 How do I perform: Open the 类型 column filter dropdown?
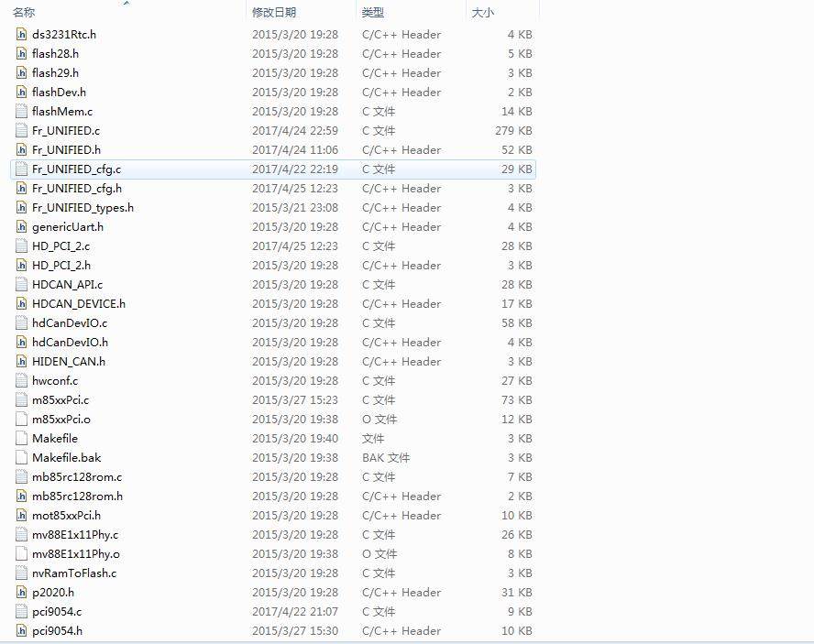click(456, 13)
